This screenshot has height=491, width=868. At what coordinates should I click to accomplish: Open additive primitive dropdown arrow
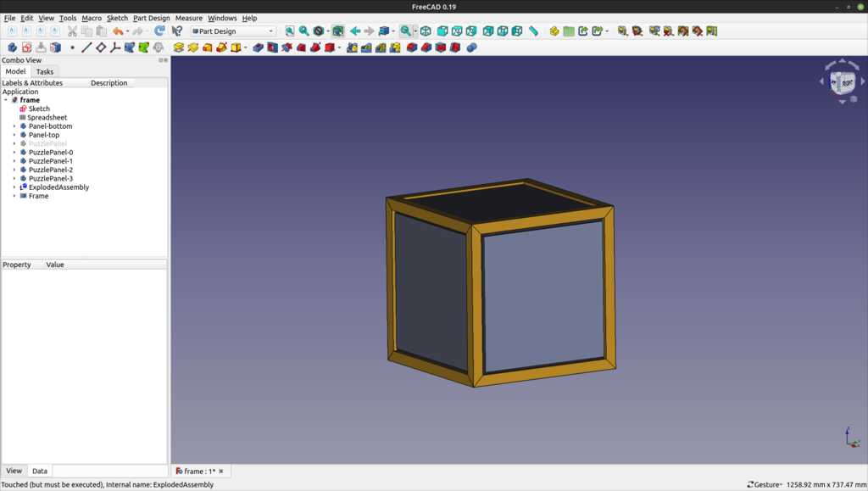245,47
